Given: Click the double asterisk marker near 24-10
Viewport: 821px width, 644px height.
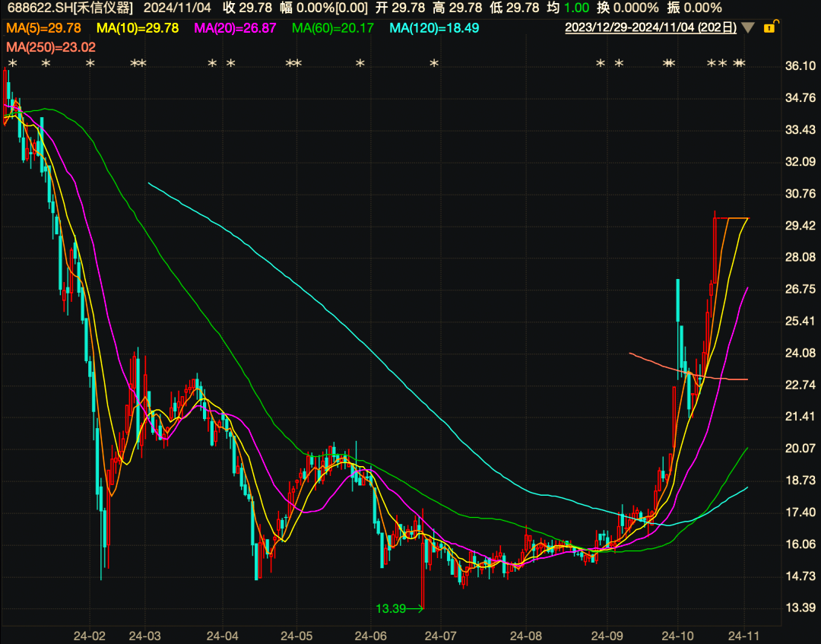Looking at the screenshot, I should [x=669, y=64].
